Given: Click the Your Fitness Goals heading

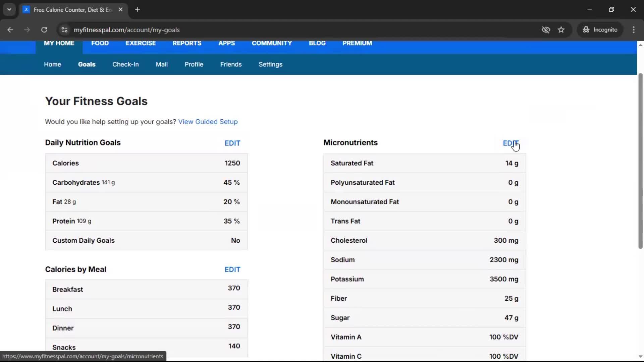Looking at the screenshot, I should (x=96, y=101).
